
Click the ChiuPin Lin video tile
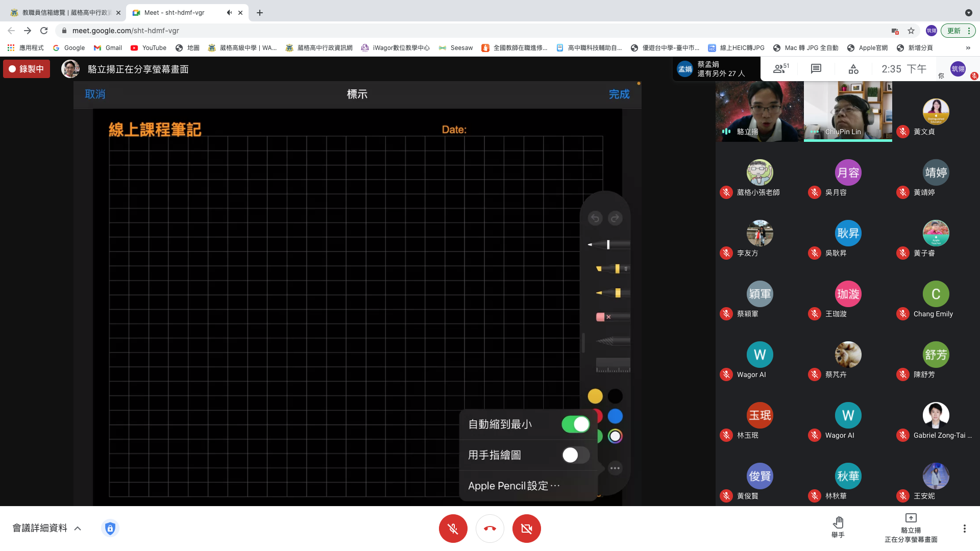[848, 111]
